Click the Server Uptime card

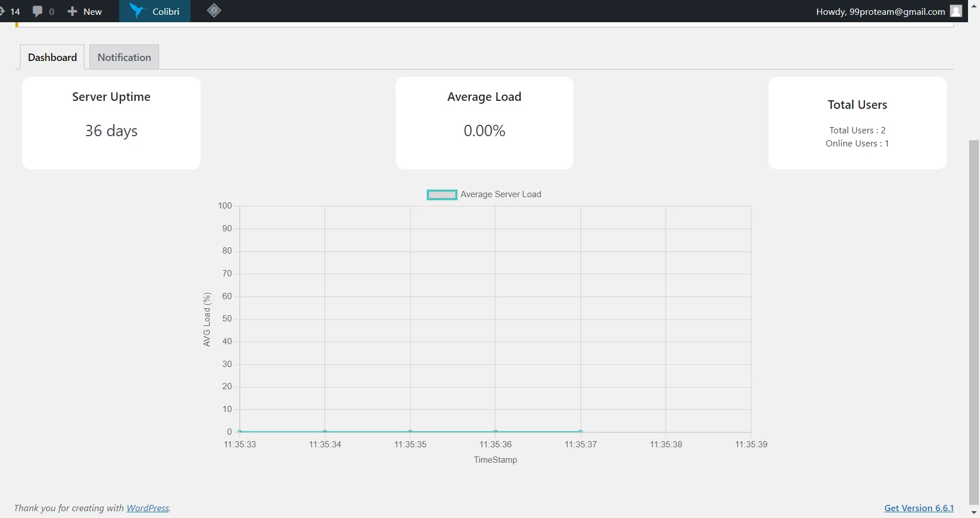point(111,123)
